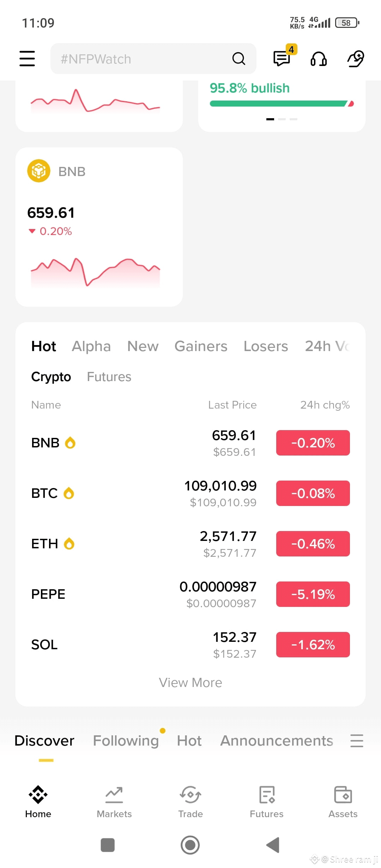This screenshot has height=868, width=381.
Task: Open Trade from bottom navigation
Action: tap(190, 802)
